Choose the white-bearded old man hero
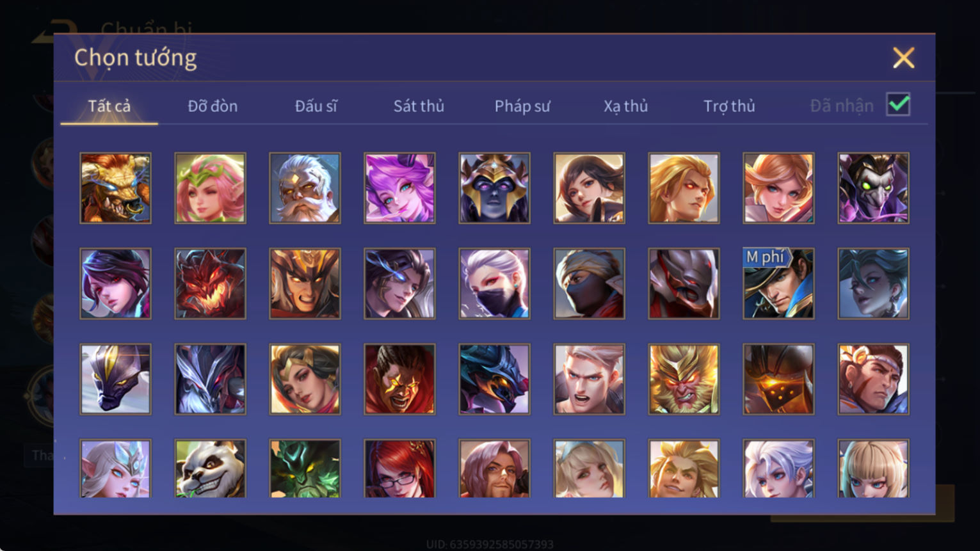The image size is (980, 551). (x=305, y=188)
